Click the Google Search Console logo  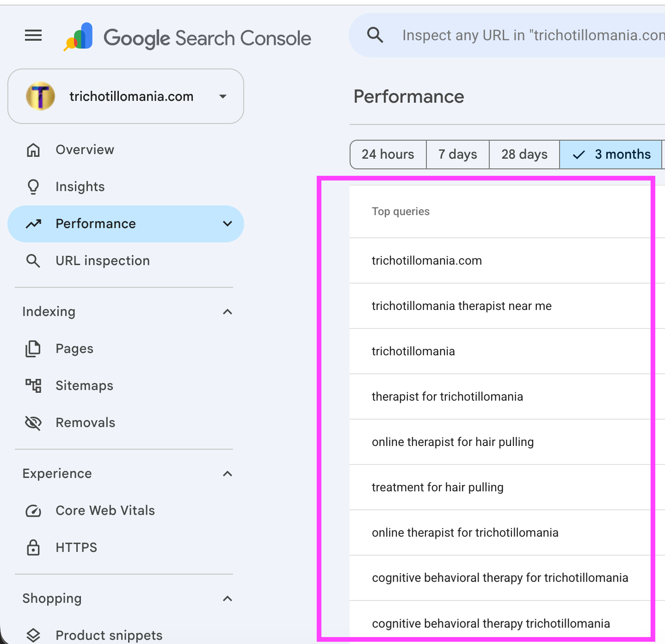pos(187,37)
